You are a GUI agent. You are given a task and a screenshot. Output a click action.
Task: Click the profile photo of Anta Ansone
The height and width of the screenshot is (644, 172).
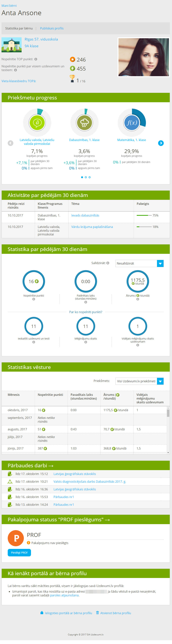(x=144, y=57)
